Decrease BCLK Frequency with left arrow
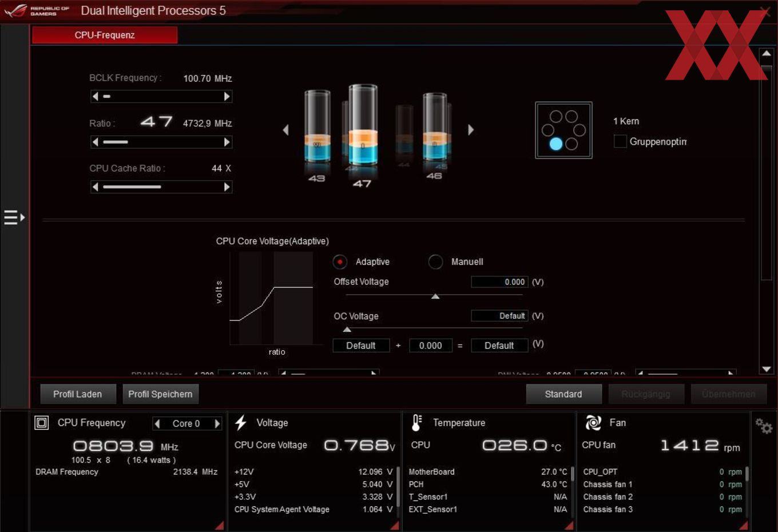The height and width of the screenshot is (532, 778). [95, 97]
